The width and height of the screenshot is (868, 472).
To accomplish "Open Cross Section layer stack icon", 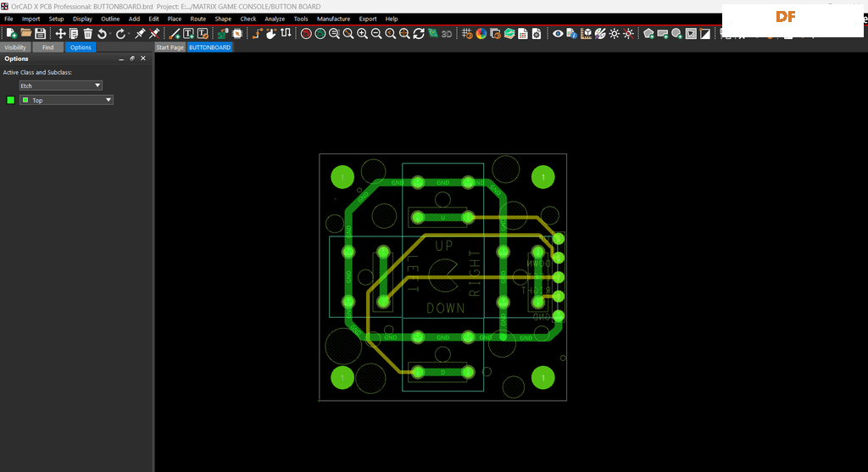I will [x=509, y=34].
